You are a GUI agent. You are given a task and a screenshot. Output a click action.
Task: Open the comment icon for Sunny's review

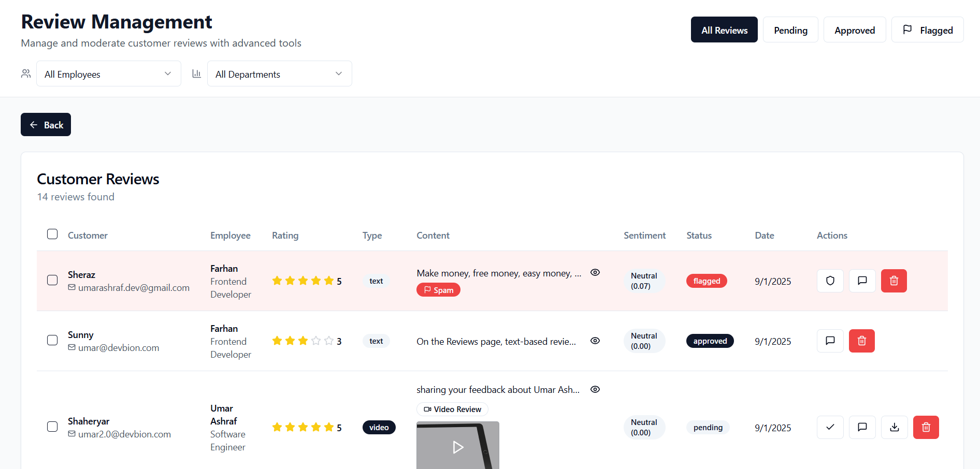(830, 341)
